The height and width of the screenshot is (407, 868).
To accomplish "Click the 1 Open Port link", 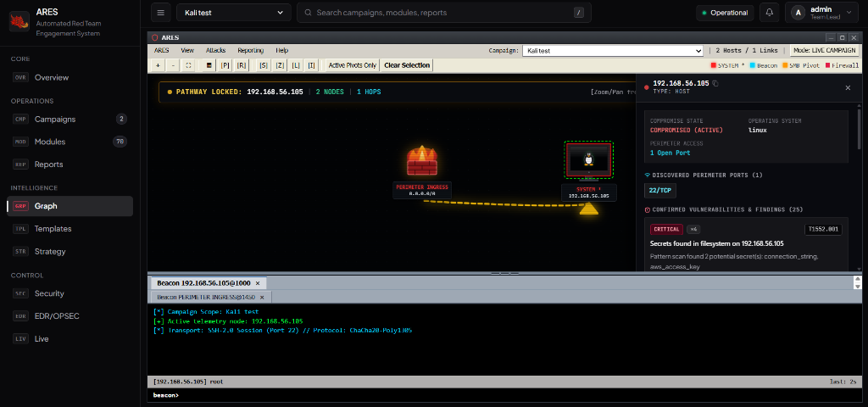I will (670, 153).
